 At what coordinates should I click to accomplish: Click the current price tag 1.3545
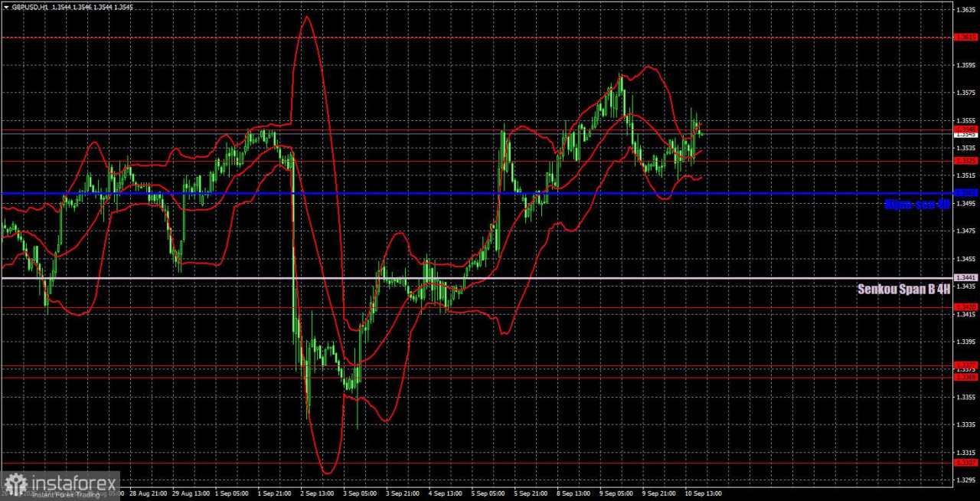(965, 135)
